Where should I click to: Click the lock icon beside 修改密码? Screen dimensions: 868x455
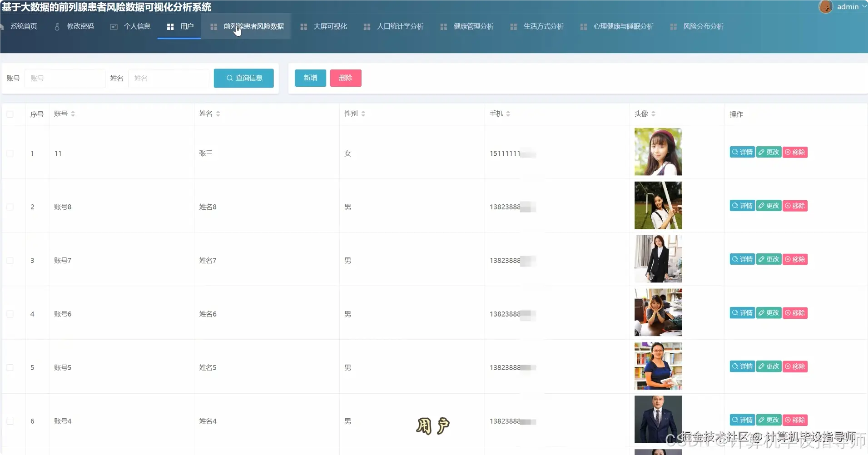click(57, 27)
